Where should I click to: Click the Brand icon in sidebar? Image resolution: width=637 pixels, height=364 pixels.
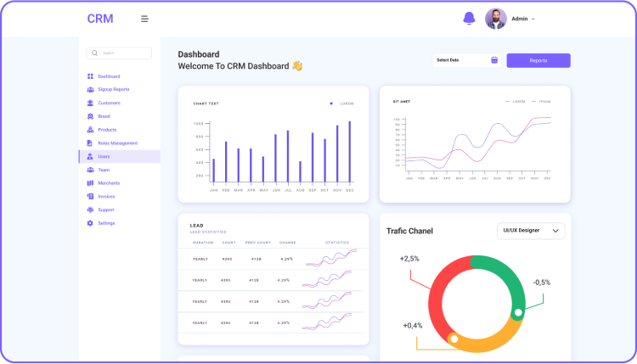(x=90, y=116)
